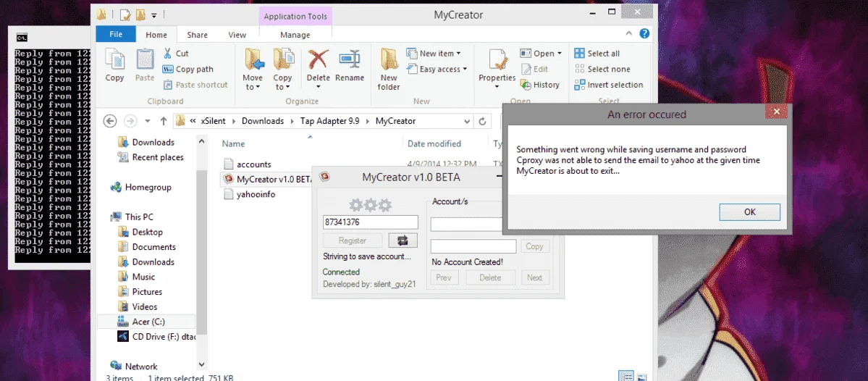The image size is (868, 381).
Task: Select the Acer (C:) drive
Action: click(146, 322)
